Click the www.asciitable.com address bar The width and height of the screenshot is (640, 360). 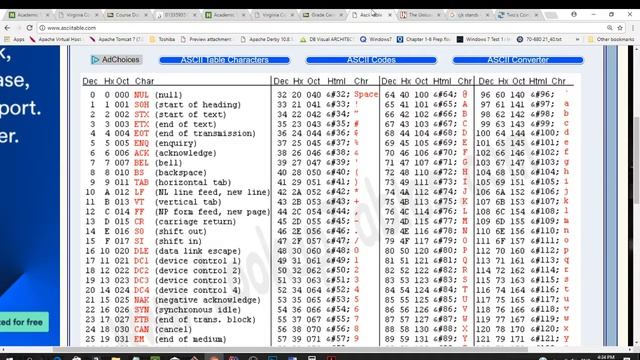coord(322,28)
